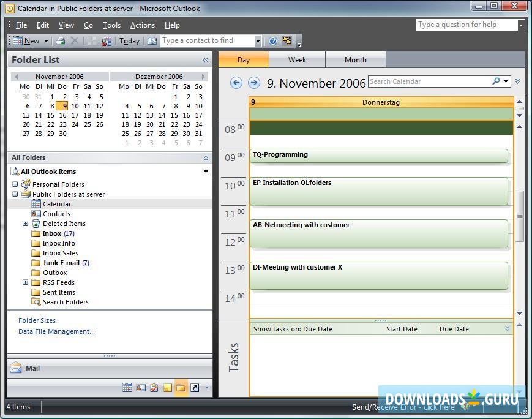This screenshot has width=532, height=419.
Task: Click the Type a contact to find field
Action: click(208, 41)
